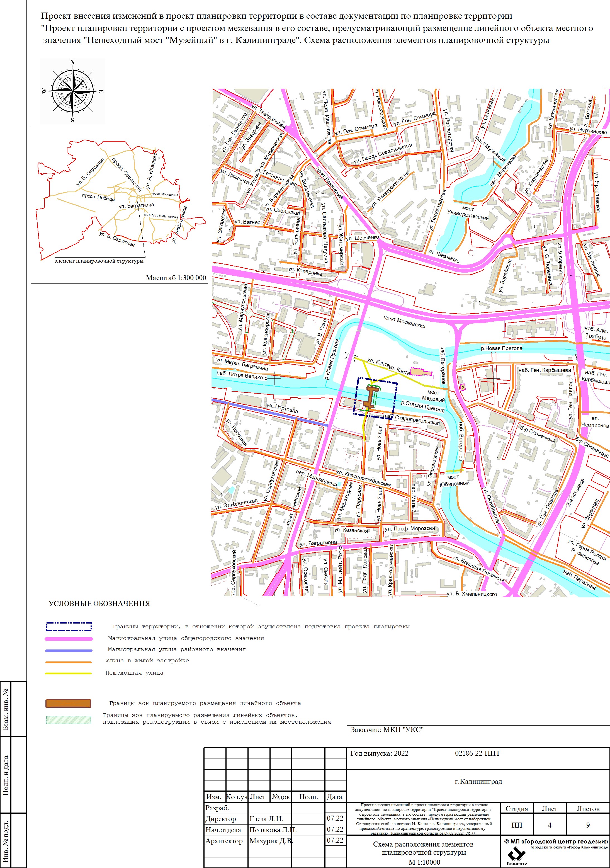Viewport: 610px width, 868px height.
Task: Click the green hatched reconstruction zone legend box
Action: point(68,720)
